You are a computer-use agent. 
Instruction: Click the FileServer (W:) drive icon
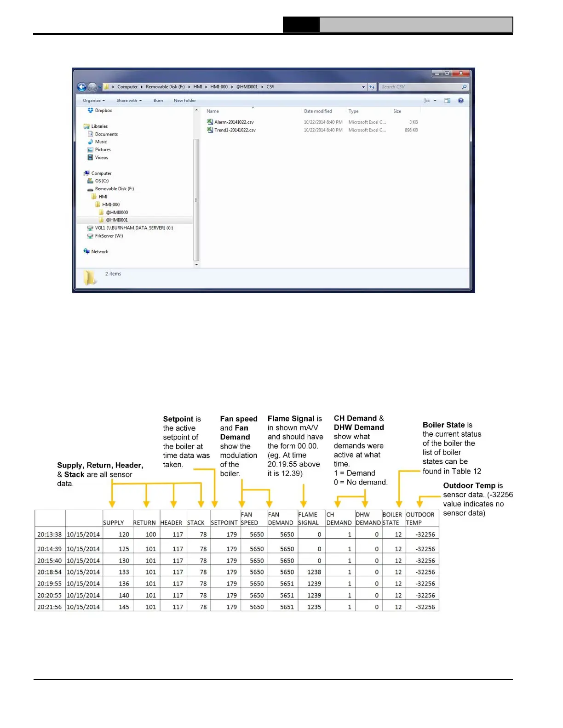(90, 236)
